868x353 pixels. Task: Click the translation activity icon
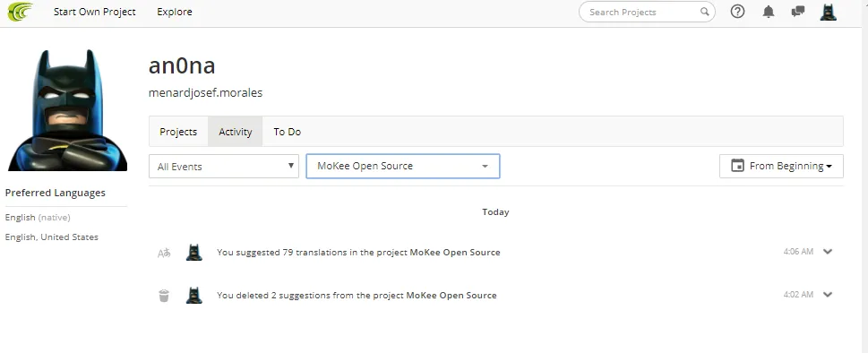tap(164, 253)
